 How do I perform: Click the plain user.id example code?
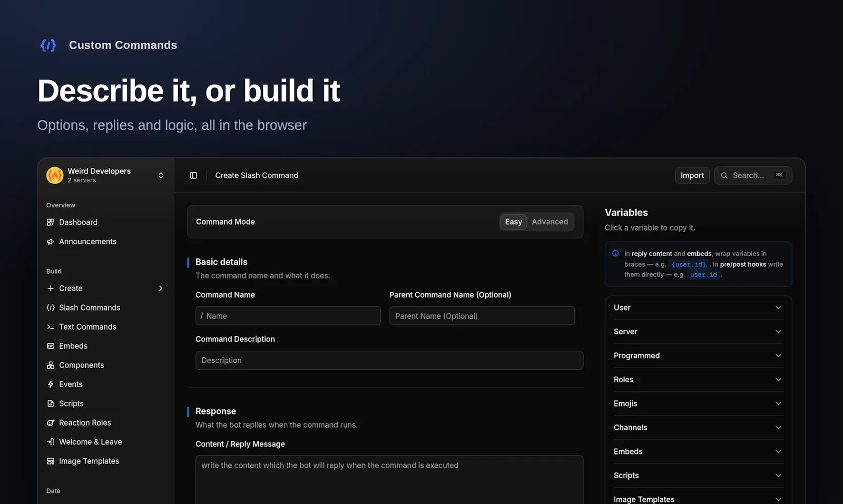(703, 274)
